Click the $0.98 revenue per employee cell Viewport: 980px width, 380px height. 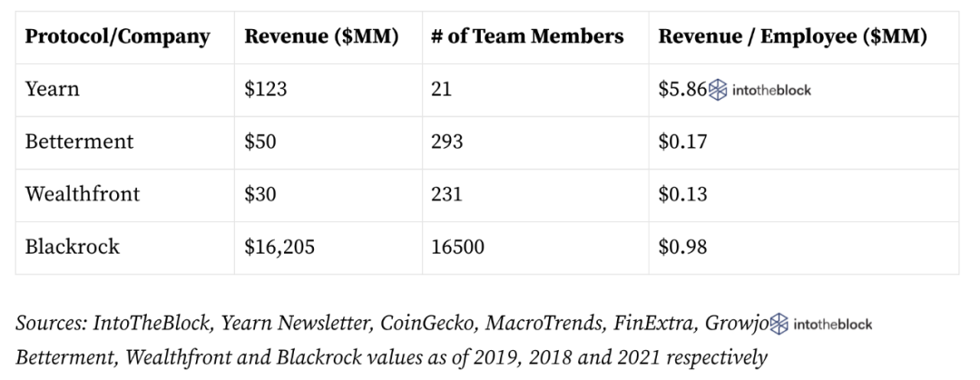click(x=683, y=247)
